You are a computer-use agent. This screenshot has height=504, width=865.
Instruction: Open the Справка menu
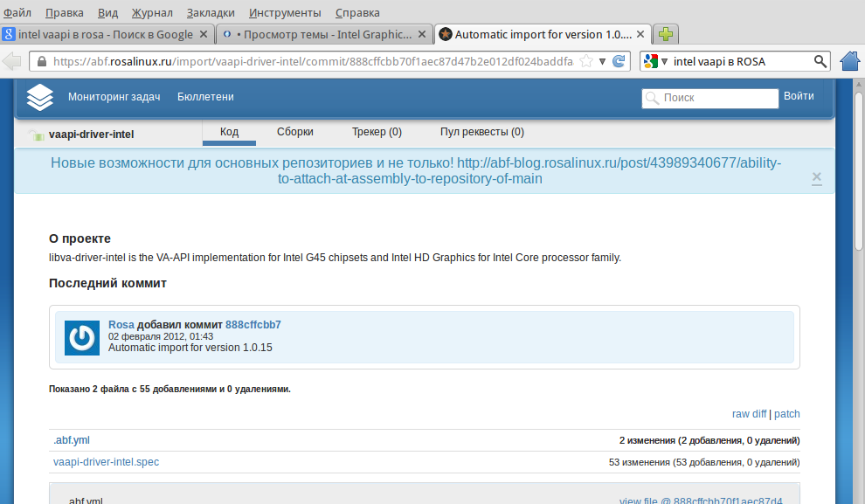357,13
